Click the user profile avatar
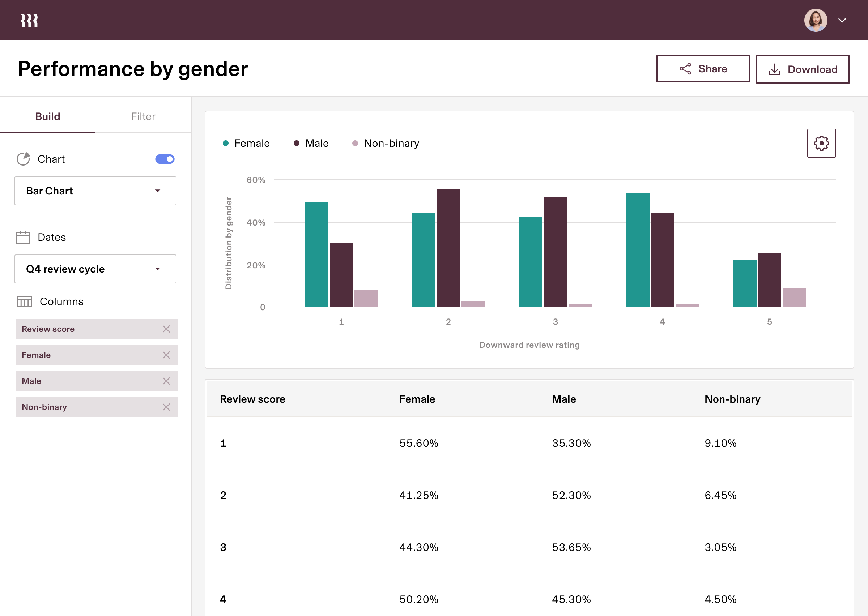This screenshot has height=616, width=868. tap(815, 20)
